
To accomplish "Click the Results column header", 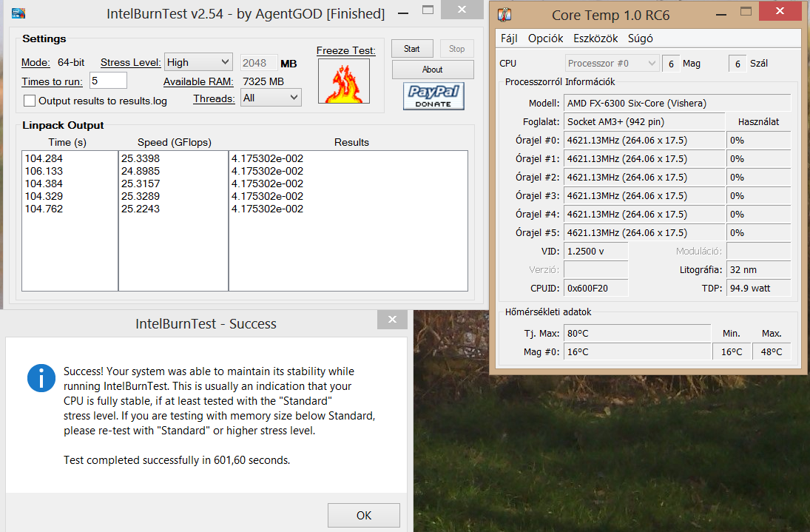I will (x=351, y=143).
